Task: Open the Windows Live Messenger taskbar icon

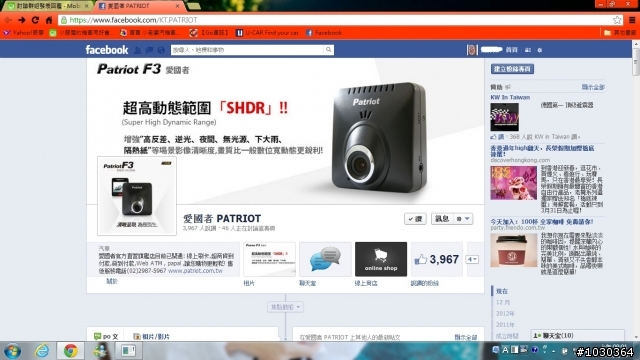Action: coord(99,351)
